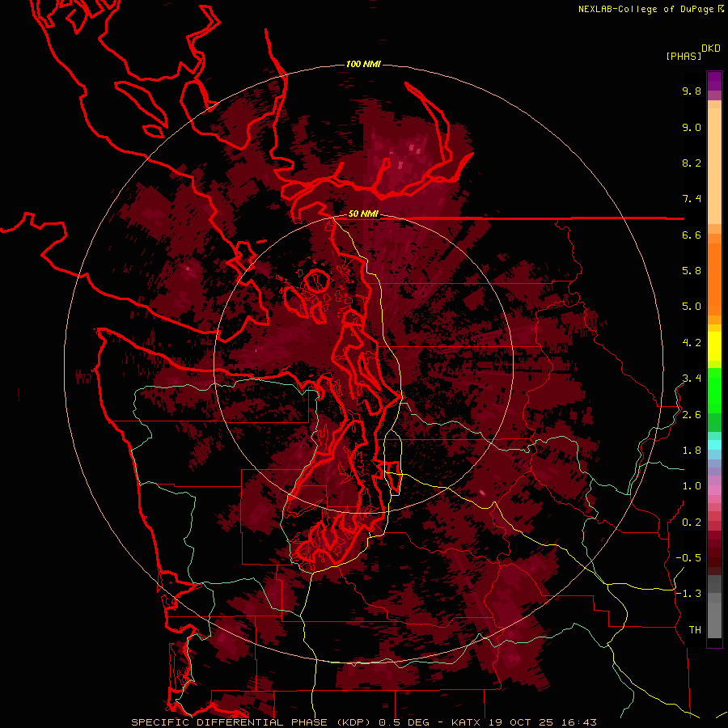Click the orange segment of the color bar
Image resolution: width=728 pixels, height=728 pixels.
pyautogui.click(x=714, y=280)
